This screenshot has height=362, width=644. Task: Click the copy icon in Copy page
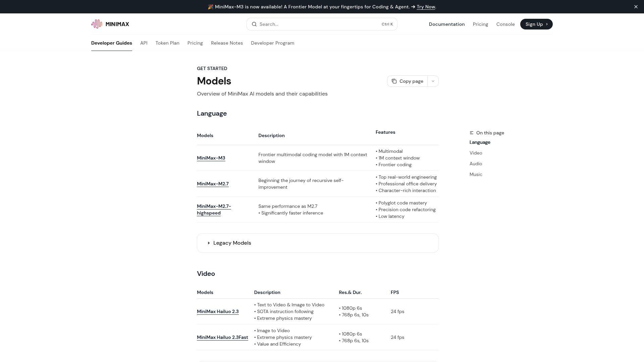coord(394,81)
